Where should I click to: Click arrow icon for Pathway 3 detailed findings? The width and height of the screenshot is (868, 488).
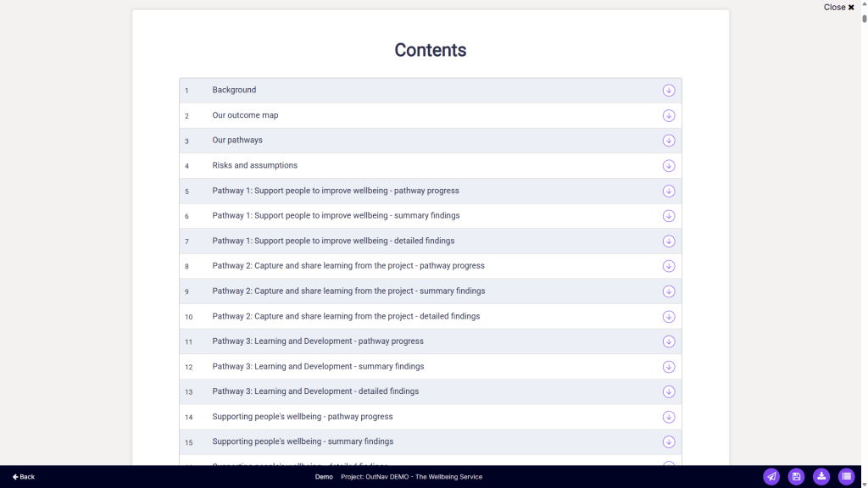[x=669, y=392]
